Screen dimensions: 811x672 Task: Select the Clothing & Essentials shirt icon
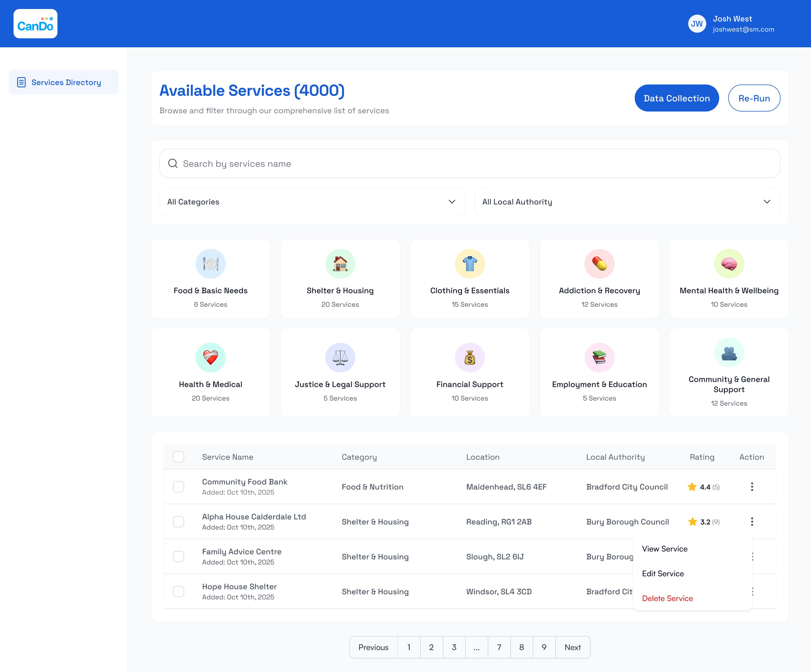pyautogui.click(x=470, y=264)
